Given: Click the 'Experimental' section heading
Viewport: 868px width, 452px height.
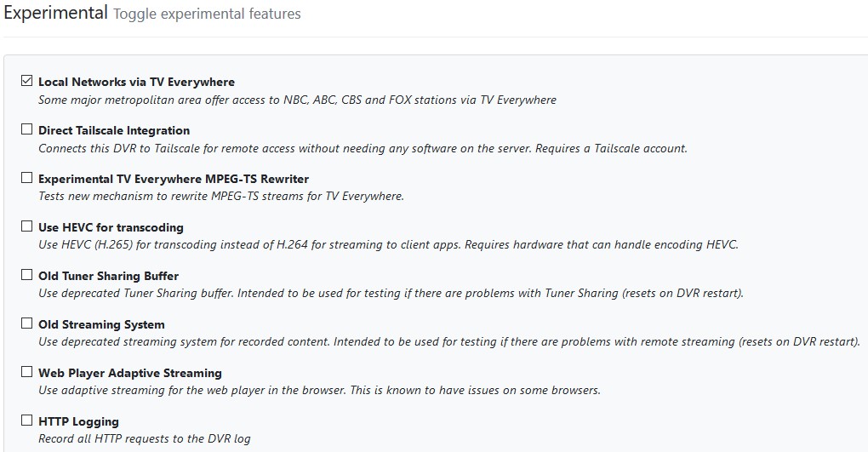Looking at the screenshot, I should point(55,14).
